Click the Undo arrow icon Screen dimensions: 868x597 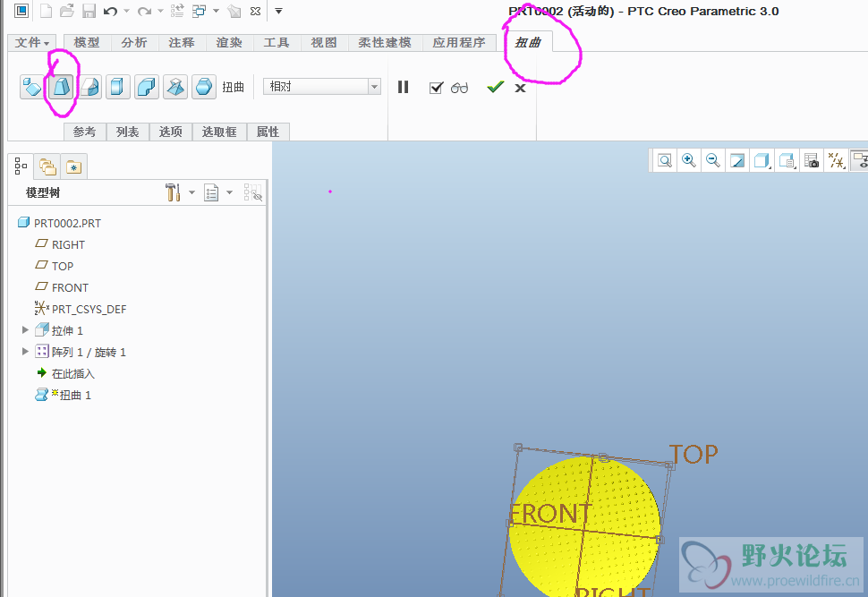click(110, 11)
